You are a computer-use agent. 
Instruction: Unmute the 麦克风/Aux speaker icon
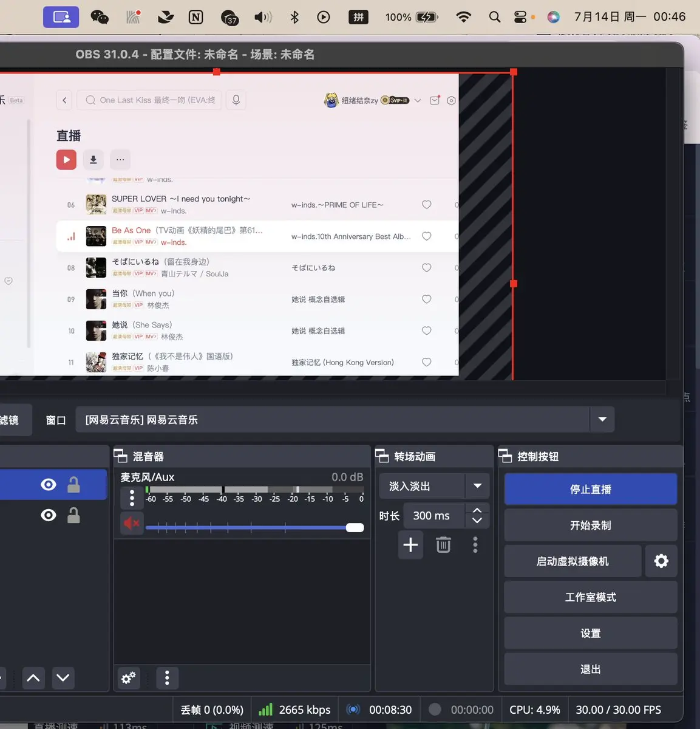tap(132, 523)
